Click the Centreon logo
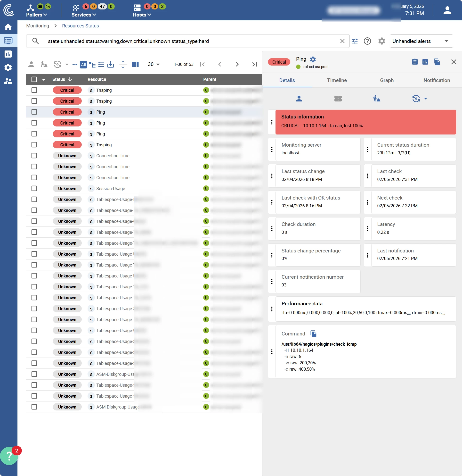This screenshot has width=462, height=476. click(x=9, y=10)
